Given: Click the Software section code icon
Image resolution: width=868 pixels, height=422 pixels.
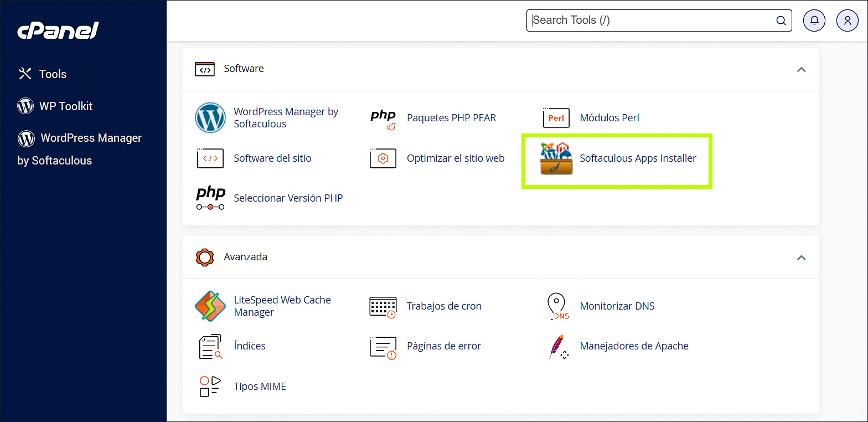Looking at the screenshot, I should click(205, 69).
